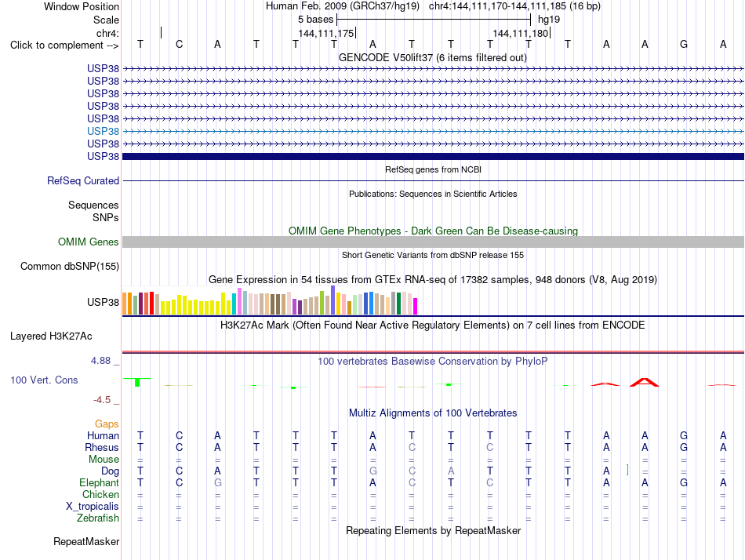Click the X_tropicalis species label
Viewport: 745px width, 560px height.
pyautogui.click(x=93, y=507)
